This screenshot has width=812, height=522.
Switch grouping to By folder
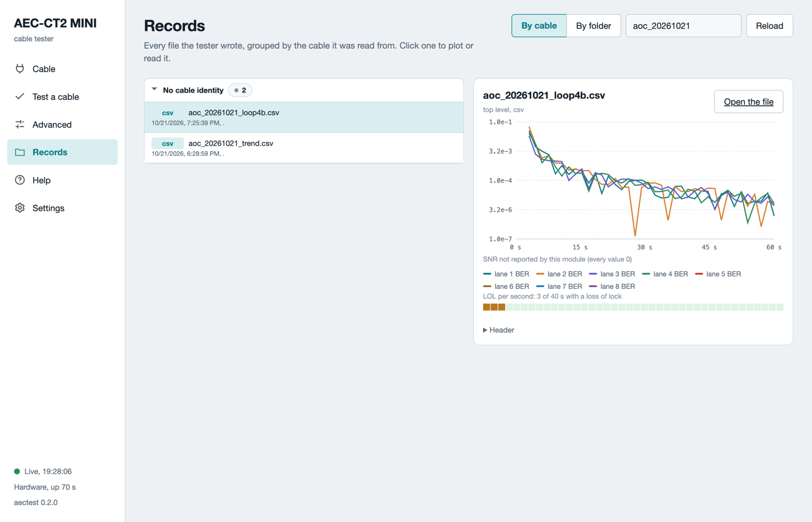593,26
